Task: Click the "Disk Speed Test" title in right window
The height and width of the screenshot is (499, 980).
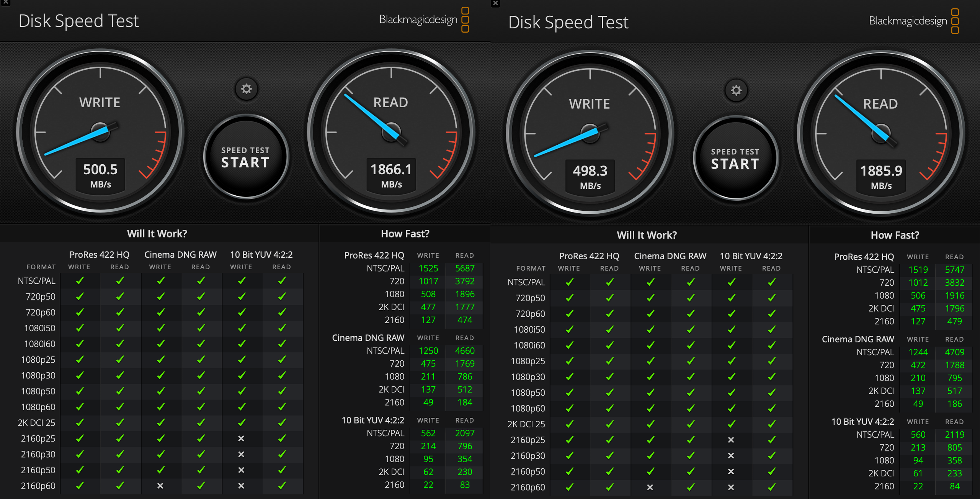Action: [568, 22]
